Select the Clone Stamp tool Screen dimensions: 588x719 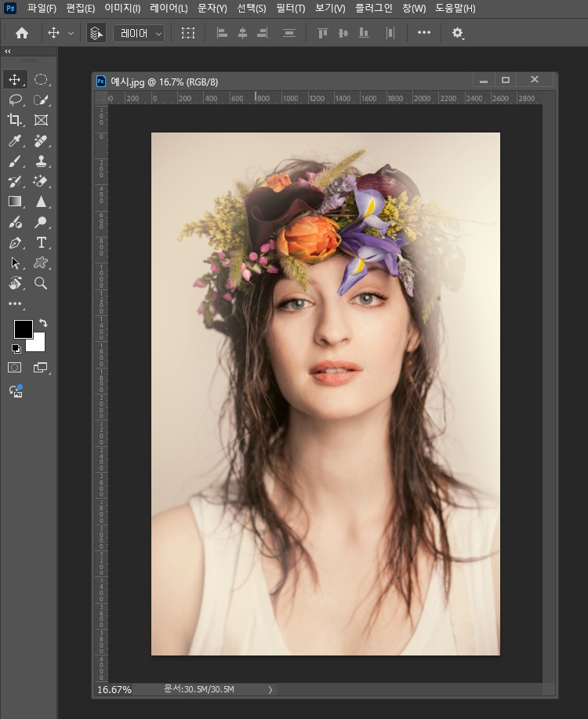click(41, 161)
